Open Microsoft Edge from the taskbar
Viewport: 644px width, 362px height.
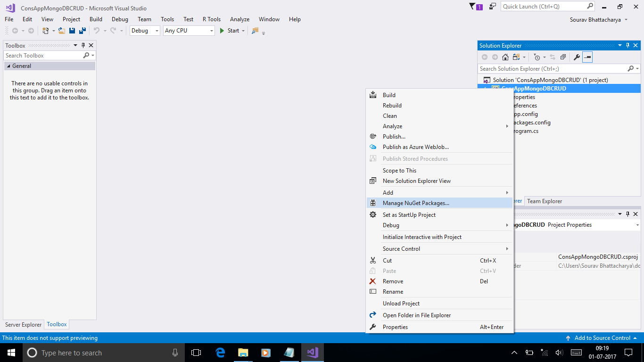(x=220, y=353)
